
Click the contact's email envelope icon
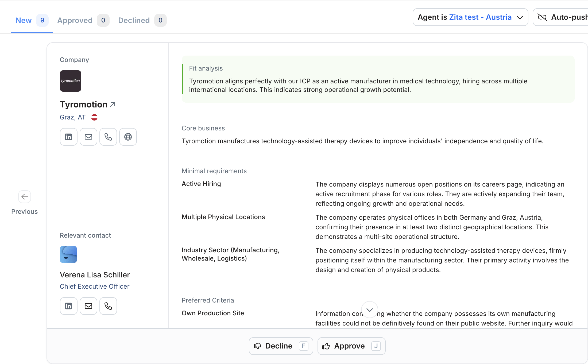(x=88, y=306)
